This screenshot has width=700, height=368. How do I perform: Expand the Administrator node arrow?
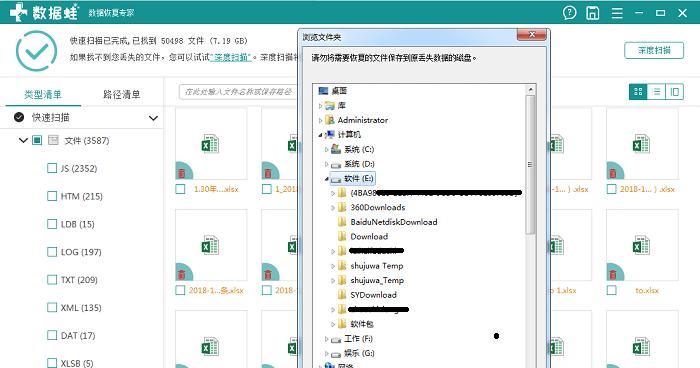320,121
